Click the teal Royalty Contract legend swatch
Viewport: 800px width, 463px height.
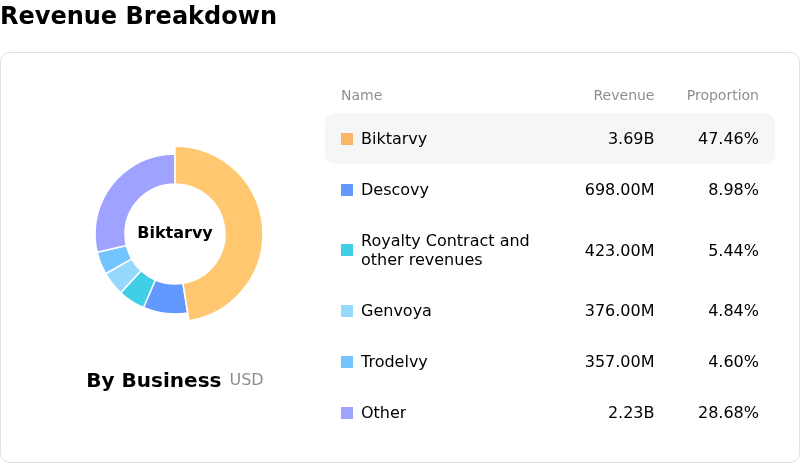(x=347, y=250)
